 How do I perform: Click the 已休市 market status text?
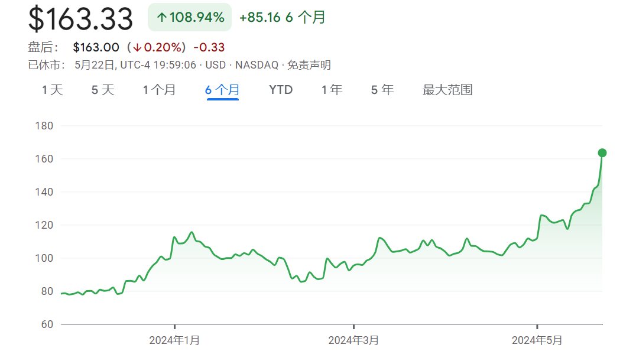(x=47, y=65)
